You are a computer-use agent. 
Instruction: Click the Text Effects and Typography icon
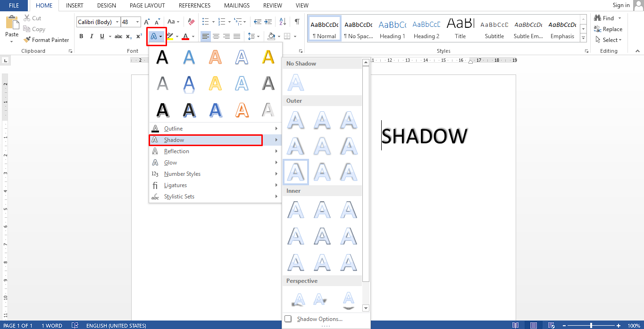154,36
